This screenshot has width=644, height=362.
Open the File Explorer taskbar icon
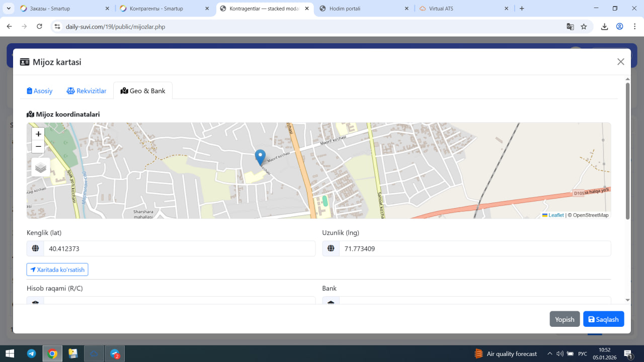tap(73, 353)
